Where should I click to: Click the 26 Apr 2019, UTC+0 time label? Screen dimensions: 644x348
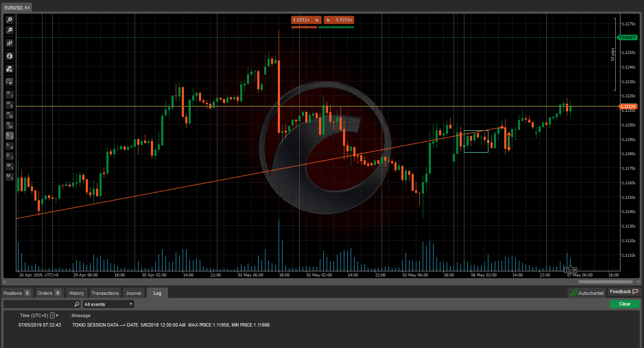(39, 275)
